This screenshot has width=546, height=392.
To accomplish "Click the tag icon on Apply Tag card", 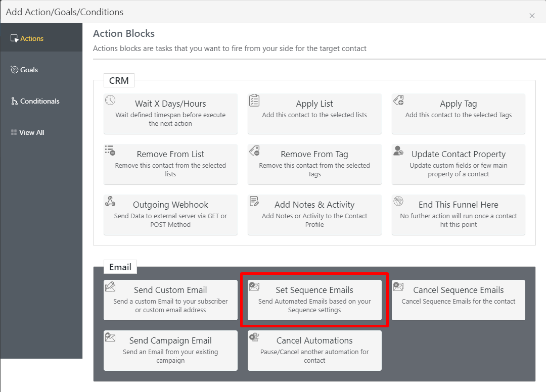I will click(x=398, y=99).
